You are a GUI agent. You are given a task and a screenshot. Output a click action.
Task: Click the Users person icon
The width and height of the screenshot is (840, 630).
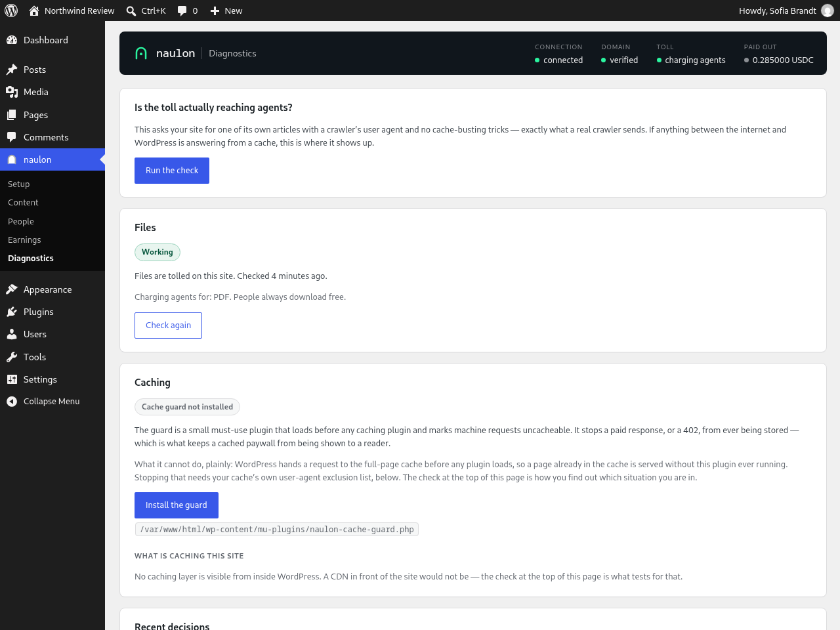12,334
